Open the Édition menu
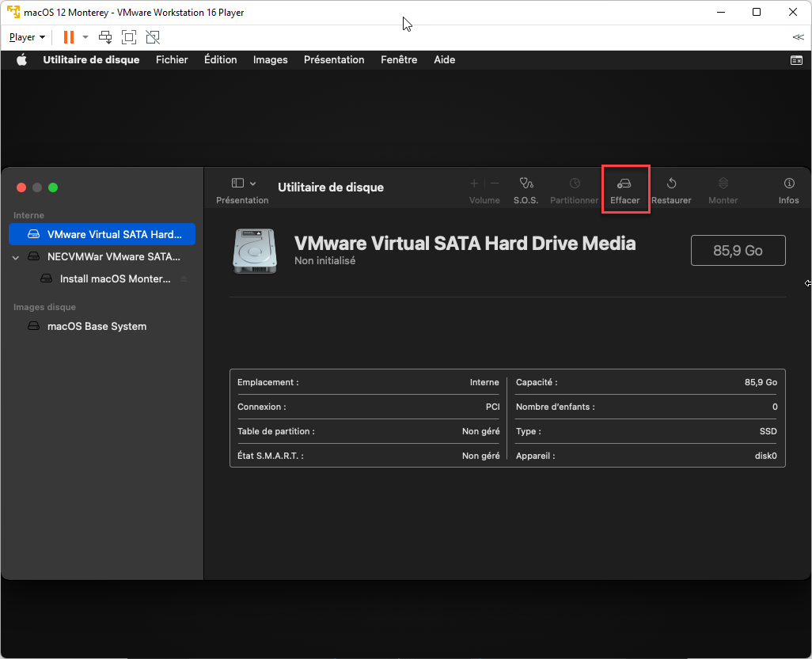812x659 pixels. (221, 60)
